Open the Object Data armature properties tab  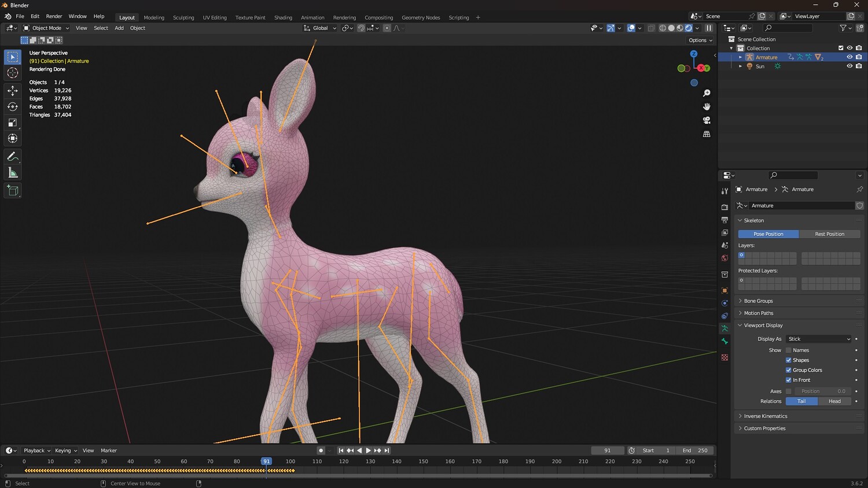[724, 328]
